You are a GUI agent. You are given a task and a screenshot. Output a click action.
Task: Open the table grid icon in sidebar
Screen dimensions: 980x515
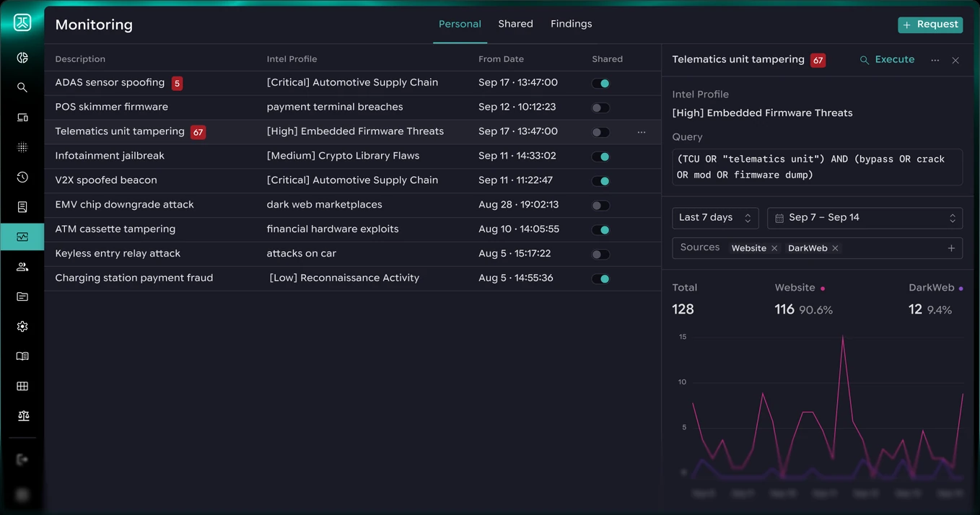point(22,386)
